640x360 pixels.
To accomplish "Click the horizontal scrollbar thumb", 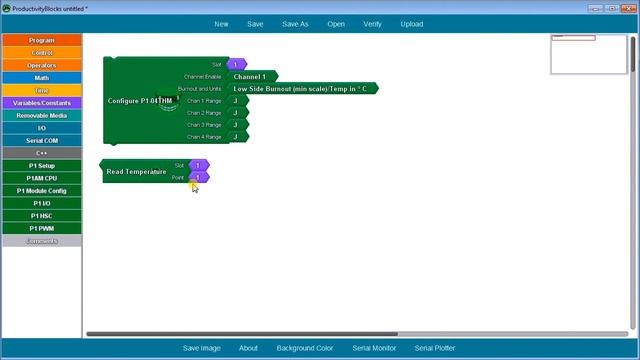I will click(x=242, y=334).
